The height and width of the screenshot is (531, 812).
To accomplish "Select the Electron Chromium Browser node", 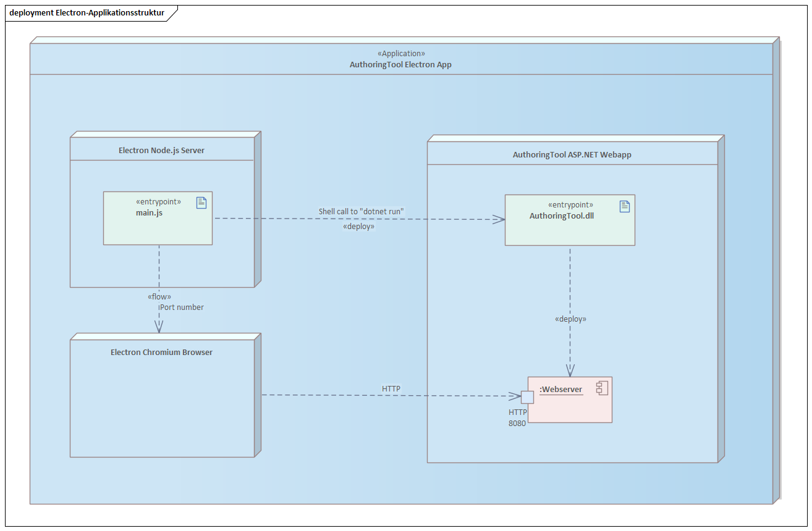I will [x=162, y=408].
